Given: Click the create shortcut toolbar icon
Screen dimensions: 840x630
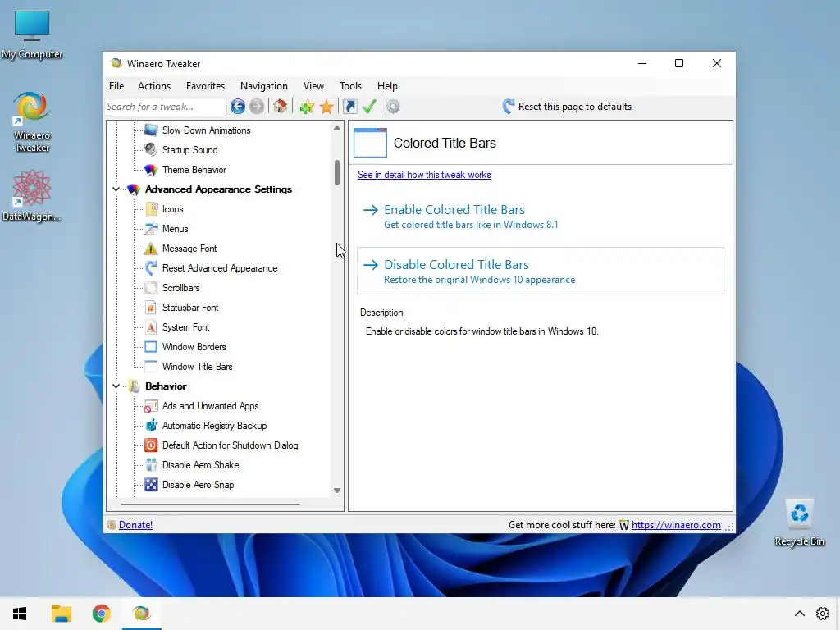Looking at the screenshot, I should (349, 107).
